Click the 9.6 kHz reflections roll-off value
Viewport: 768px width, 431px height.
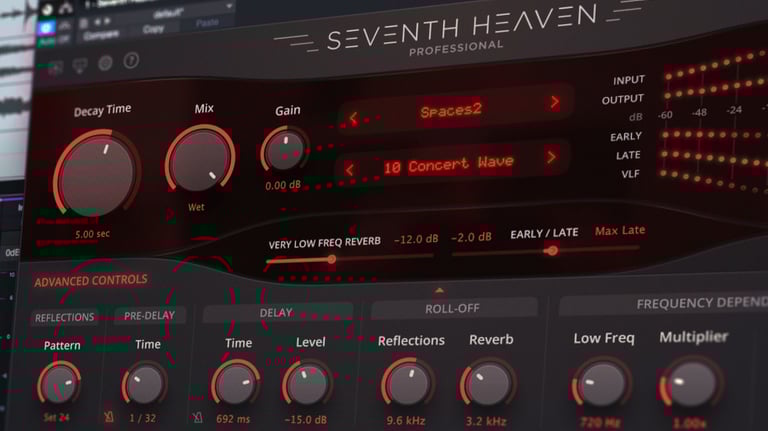click(406, 420)
